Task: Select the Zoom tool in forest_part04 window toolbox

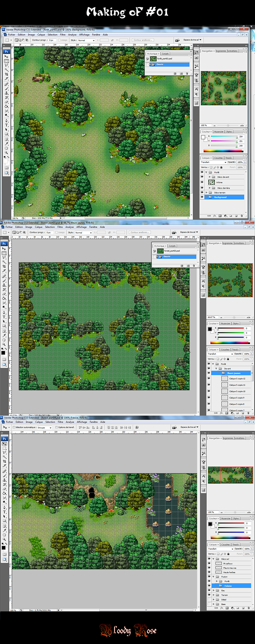Action: pos(4,539)
